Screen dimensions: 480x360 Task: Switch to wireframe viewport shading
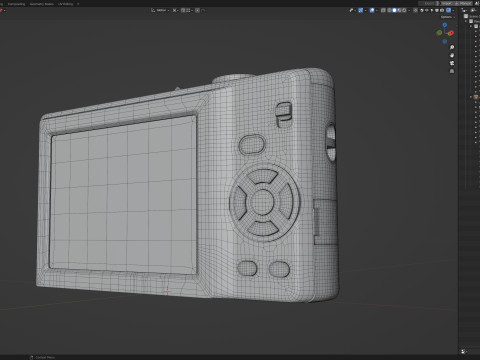(389, 10)
